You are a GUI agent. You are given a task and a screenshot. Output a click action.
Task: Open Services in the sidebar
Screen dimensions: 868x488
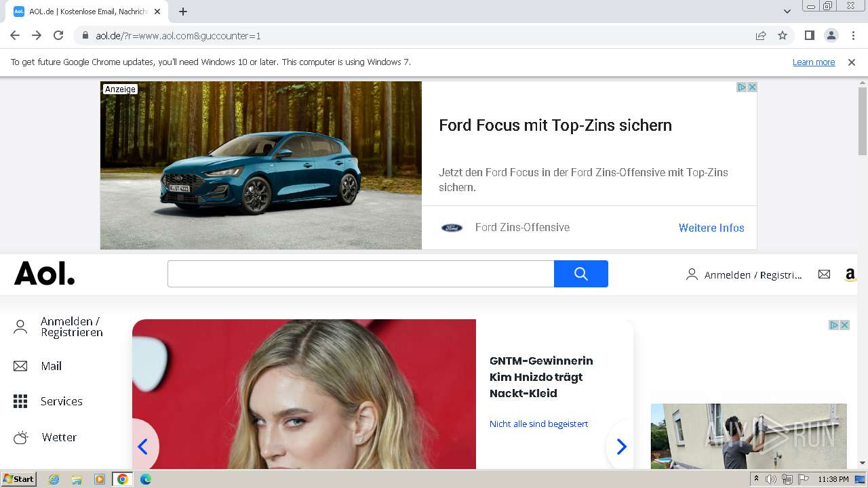click(x=48, y=401)
